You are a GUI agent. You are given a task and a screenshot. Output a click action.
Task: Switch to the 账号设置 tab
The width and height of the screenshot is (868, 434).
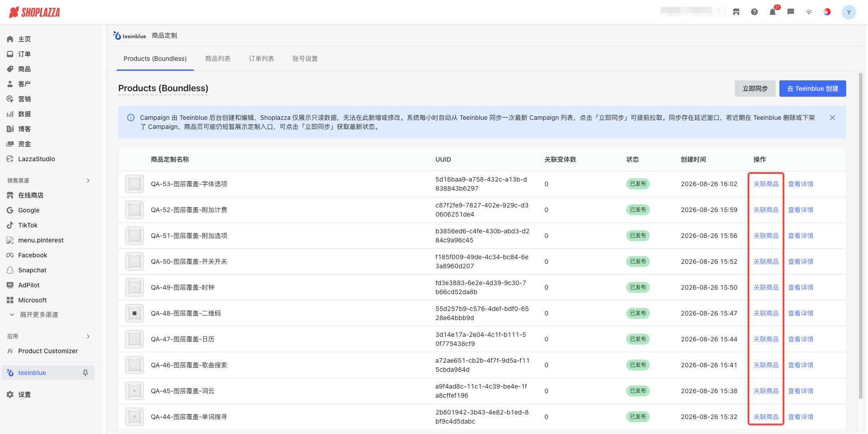[305, 59]
